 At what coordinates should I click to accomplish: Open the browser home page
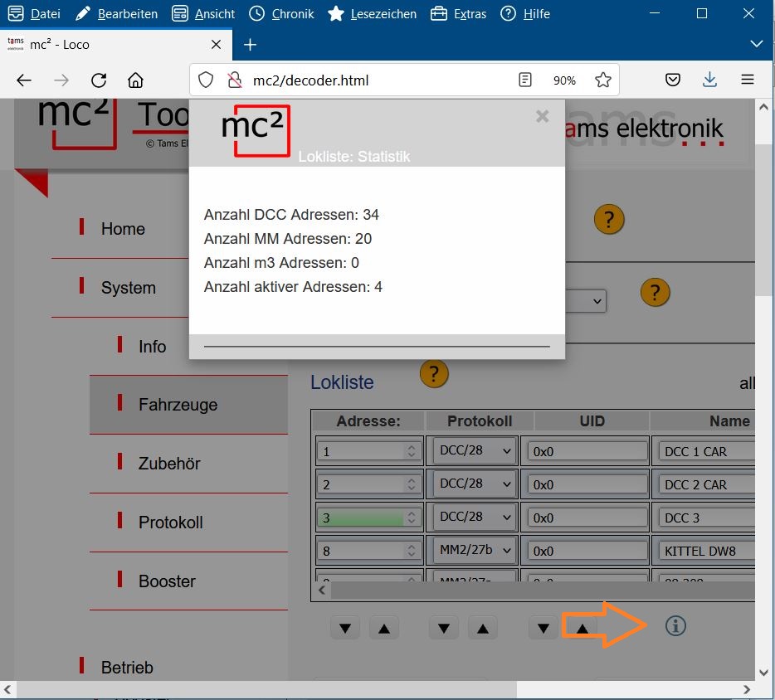[x=135, y=80]
